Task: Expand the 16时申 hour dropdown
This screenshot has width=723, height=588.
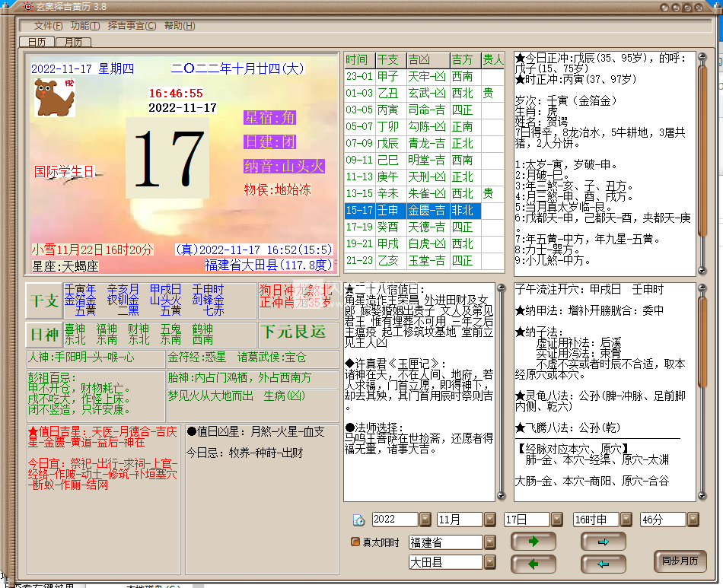Action: pos(626,520)
